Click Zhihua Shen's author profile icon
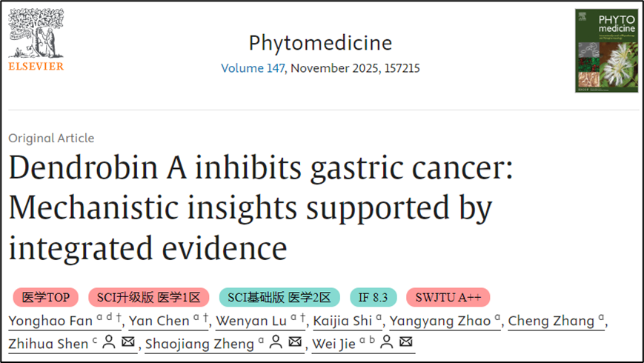The width and height of the screenshot is (644, 363). [108, 343]
